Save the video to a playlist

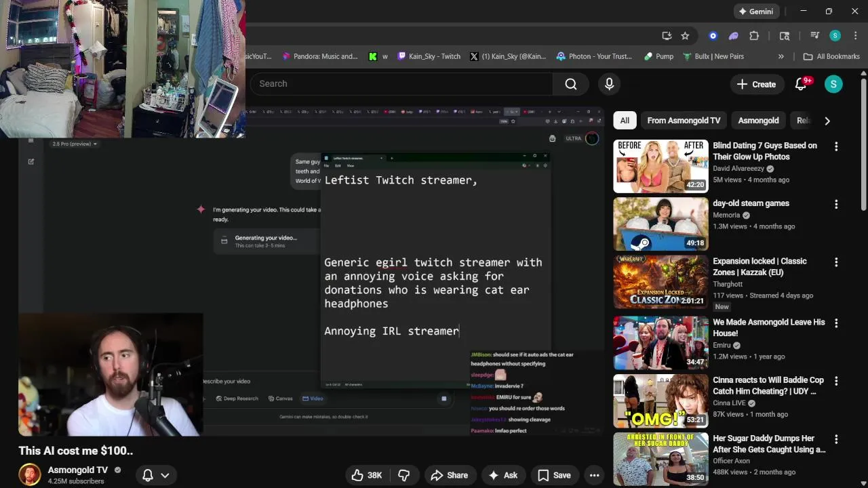point(554,475)
